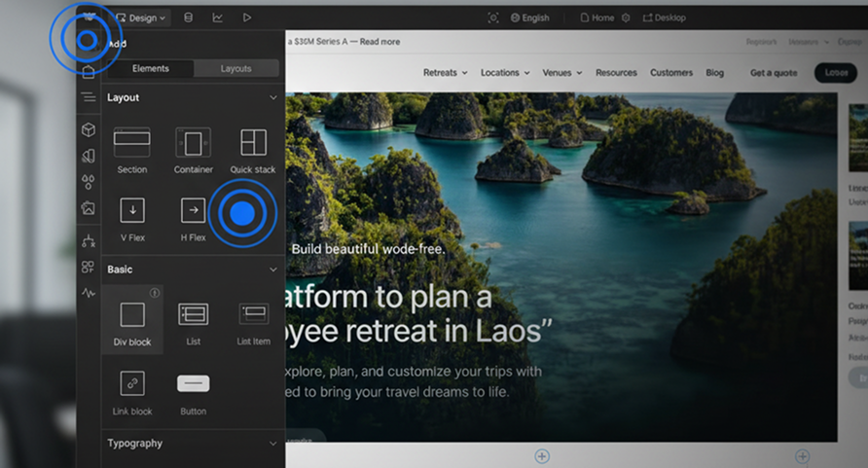868x468 pixels.
Task: Click the Read more link in banner
Action: point(379,42)
